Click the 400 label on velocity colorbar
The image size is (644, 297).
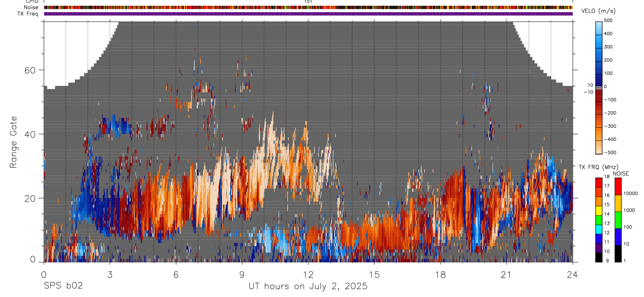(x=609, y=34)
